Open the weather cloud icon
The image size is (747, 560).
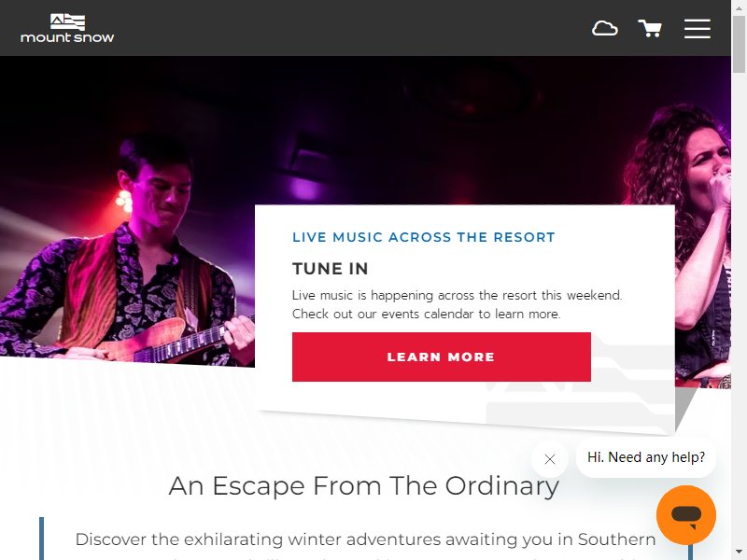(604, 29)
